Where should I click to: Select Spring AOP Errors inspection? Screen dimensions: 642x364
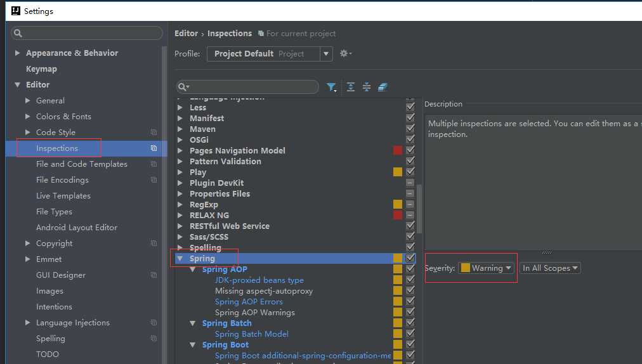(249, 302)
